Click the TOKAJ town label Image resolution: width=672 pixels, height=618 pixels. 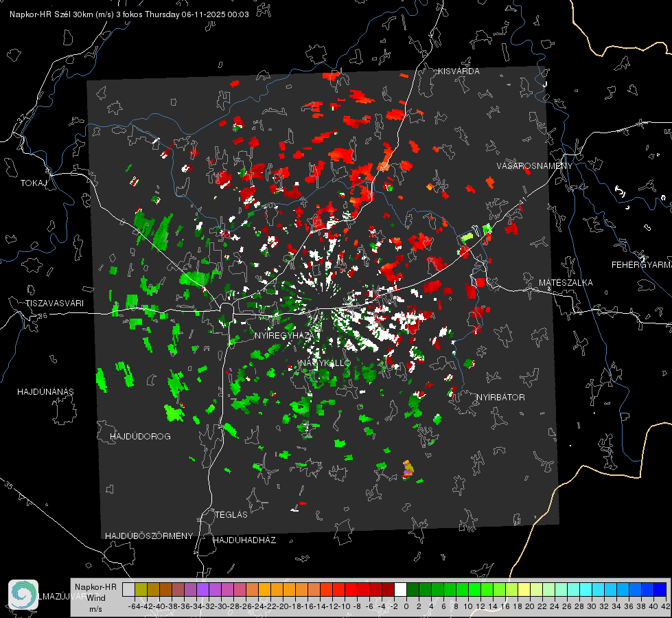pyautogui.click(x=34, y=183)
